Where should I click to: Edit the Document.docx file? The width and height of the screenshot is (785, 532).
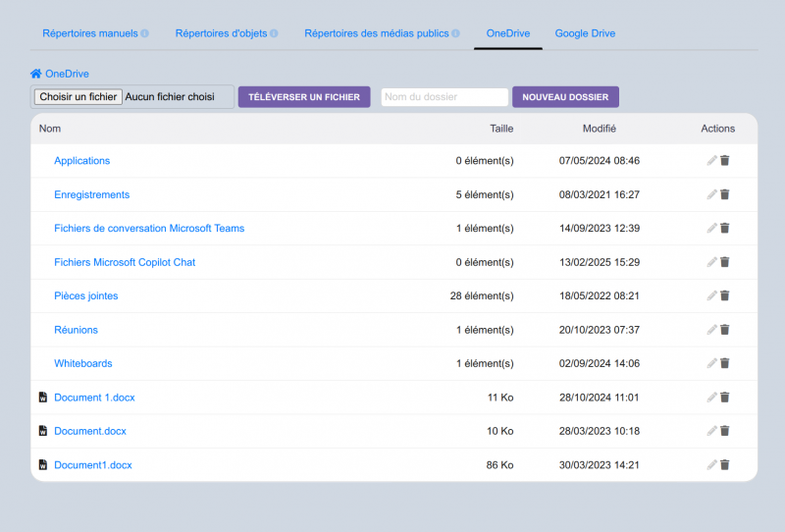click(711, 431)
